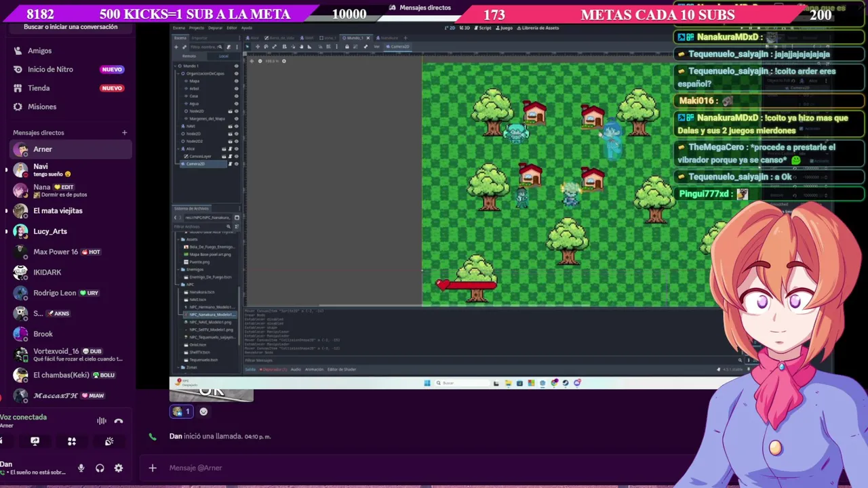Viewport: 868px width, 488px height.
Task: Switch to Mundo_1 scene tab
Action: click(x=355, y=38)
